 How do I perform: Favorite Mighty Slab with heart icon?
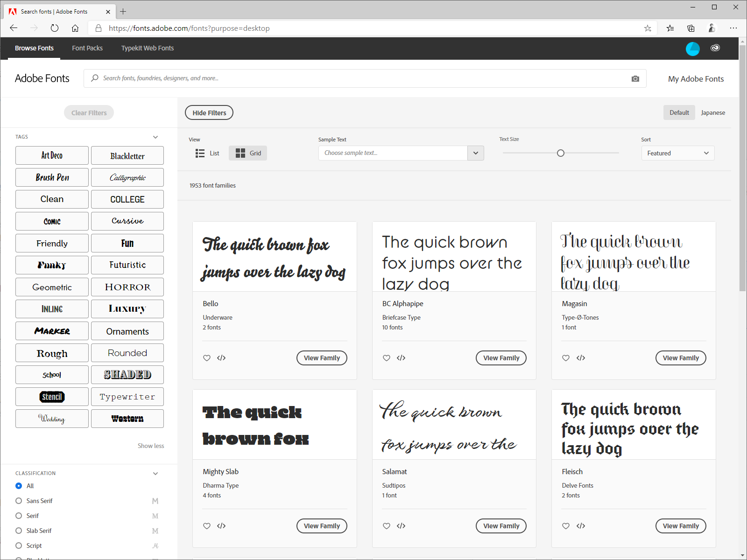coord(207,526)
